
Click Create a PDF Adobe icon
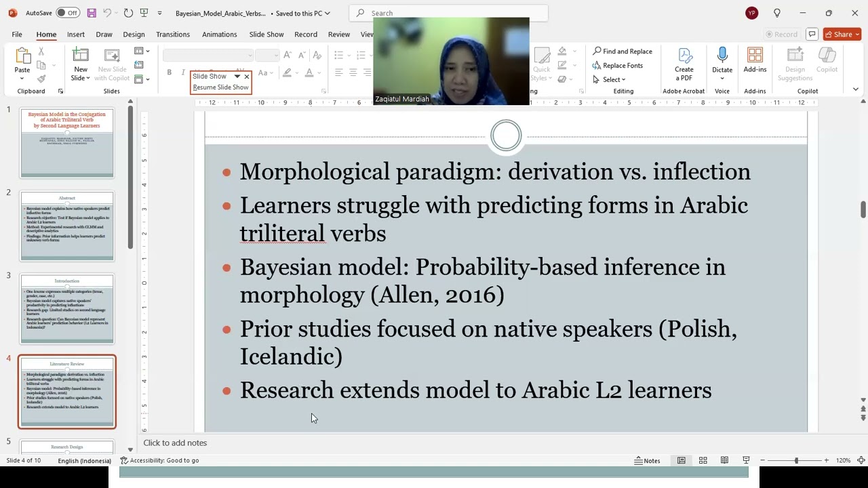(x=684, y=56)
